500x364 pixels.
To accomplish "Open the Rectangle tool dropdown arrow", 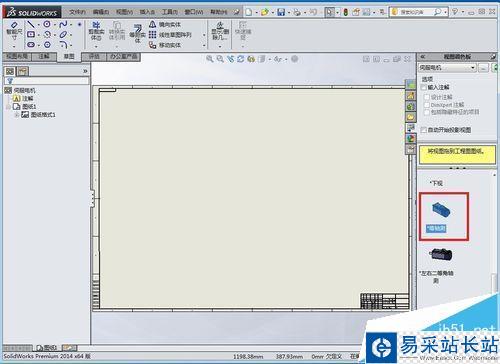I will point(39,35).
